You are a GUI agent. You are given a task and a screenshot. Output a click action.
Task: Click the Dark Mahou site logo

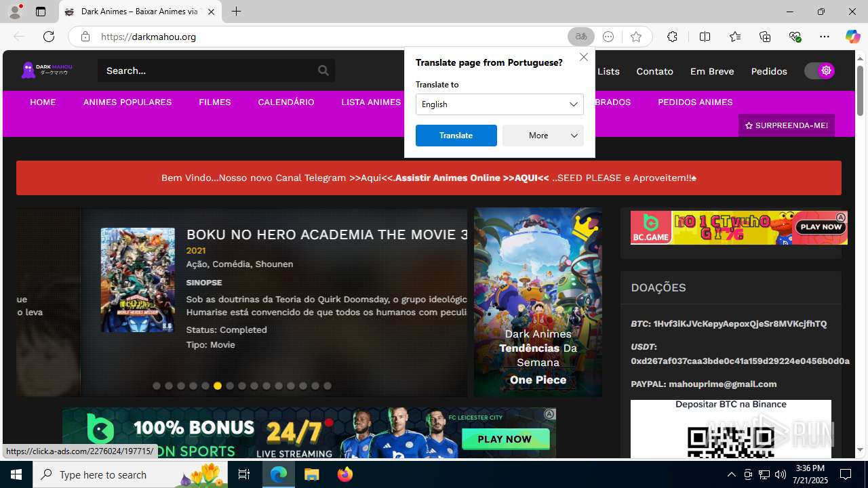(x=47, y=70)
